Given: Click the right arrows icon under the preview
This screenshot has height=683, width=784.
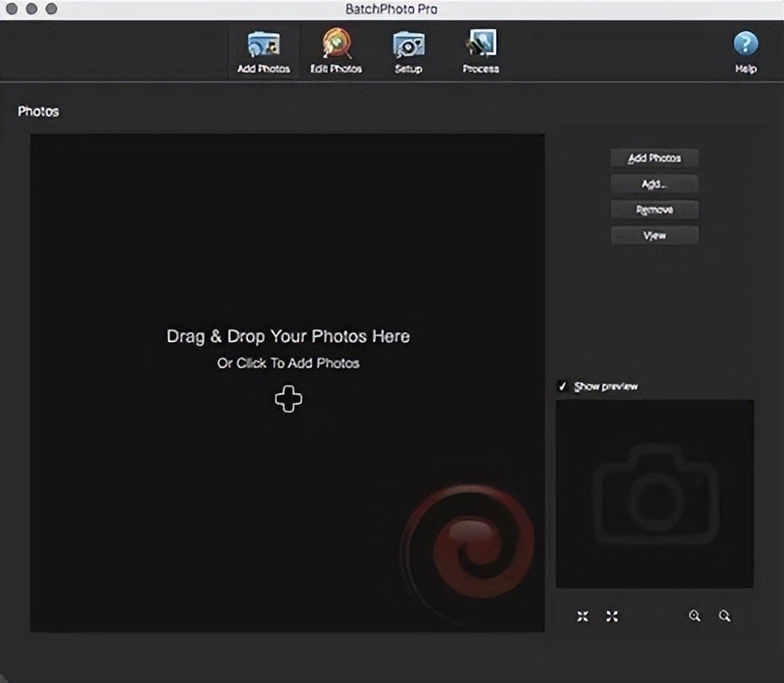Looking at the screenshot, I should pyautogui.click(x=612, y=616).
